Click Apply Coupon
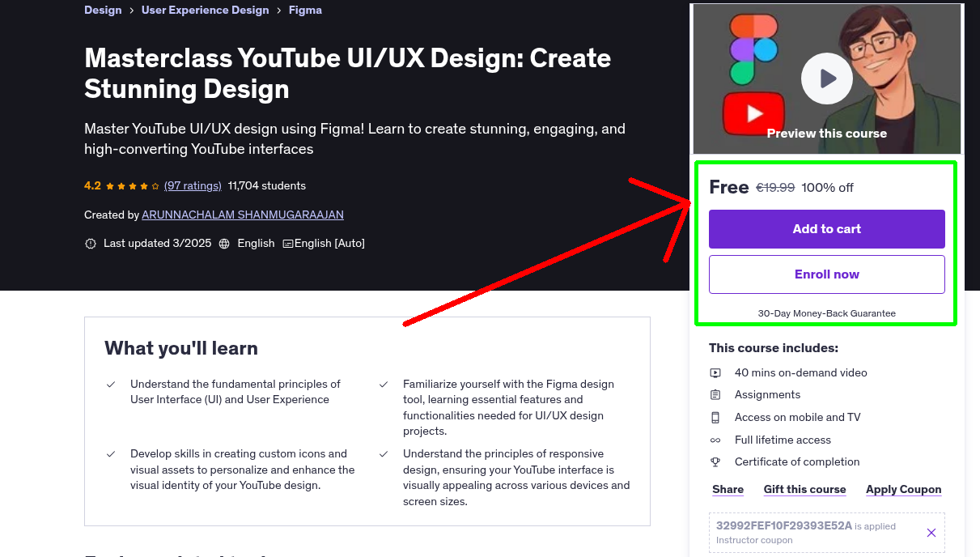The image size is (980, 557). (904, 490)
